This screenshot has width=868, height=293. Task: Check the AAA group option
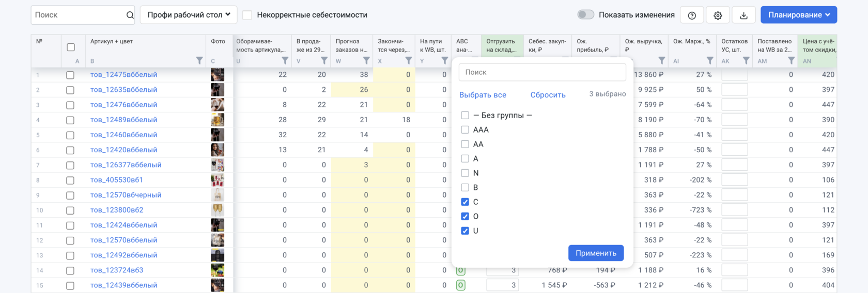(465, 130)
